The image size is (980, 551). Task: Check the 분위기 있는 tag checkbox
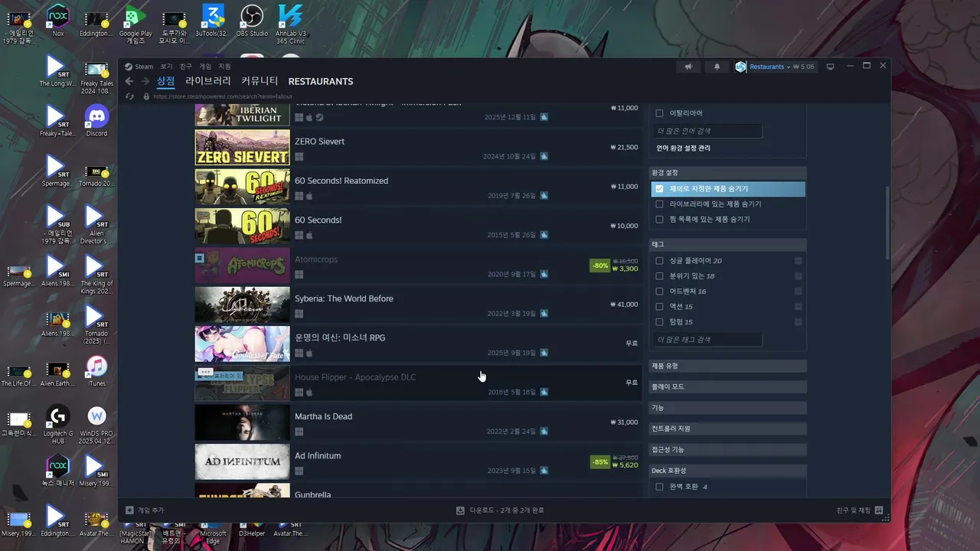[659, 275]
